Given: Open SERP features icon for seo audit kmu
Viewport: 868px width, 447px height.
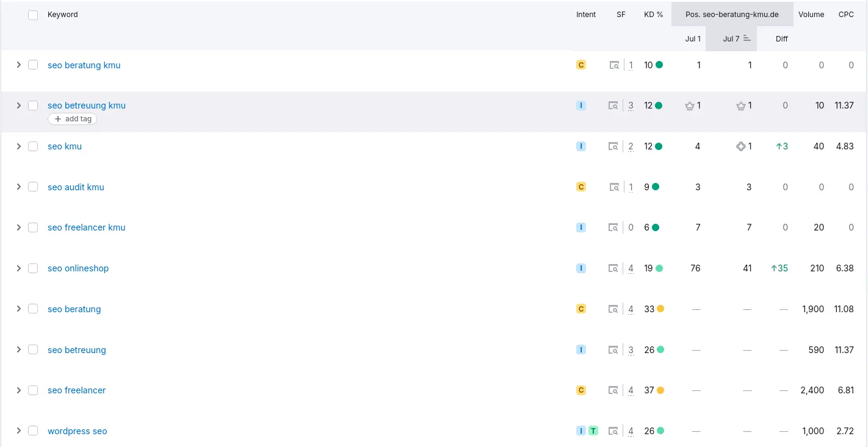Looking at the screenshot, I should point(614,187).
